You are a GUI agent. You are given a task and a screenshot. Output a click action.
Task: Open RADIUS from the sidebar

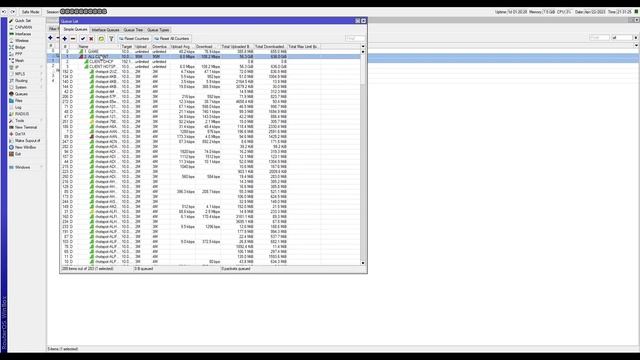(x=22, y=114)
